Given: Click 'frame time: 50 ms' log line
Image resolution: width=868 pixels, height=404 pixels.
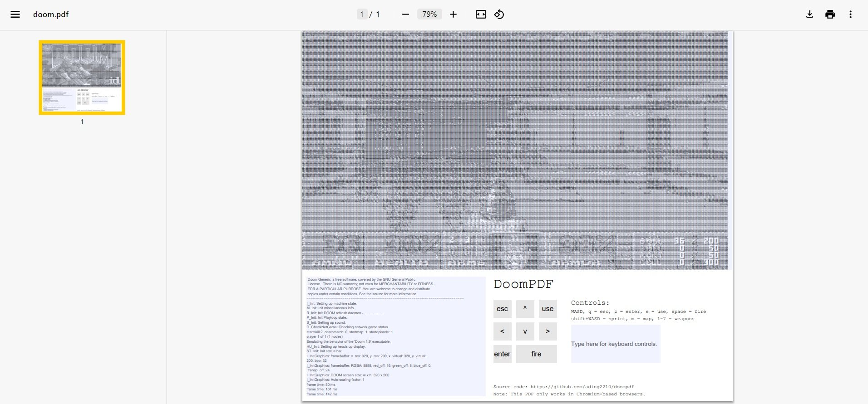Looking at the screenshot, I should [321, 385].
